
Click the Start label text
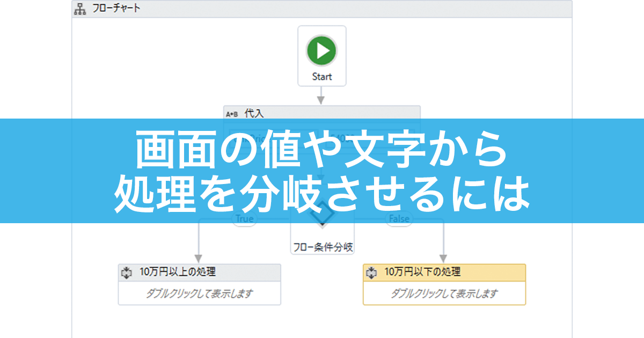coord(322,77)
